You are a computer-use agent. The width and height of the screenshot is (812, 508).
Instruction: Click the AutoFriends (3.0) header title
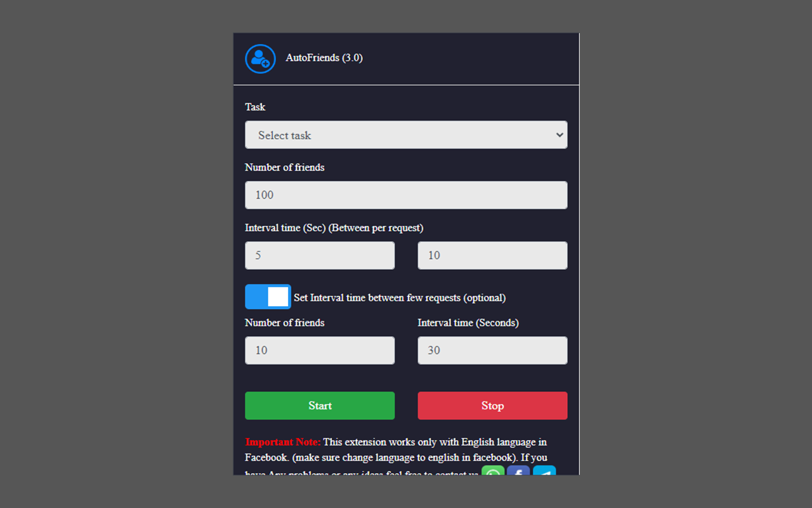[x=324, y=58]
